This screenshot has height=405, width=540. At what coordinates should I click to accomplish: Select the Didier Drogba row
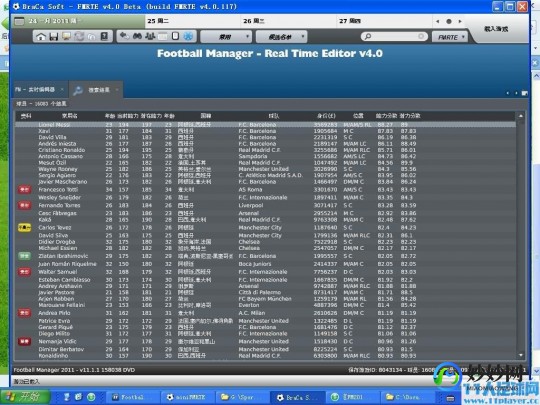click(265, 242)
